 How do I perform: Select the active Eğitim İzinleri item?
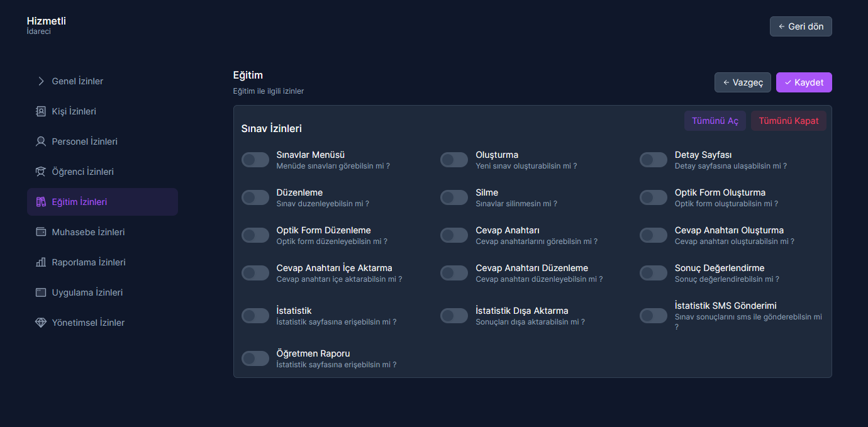pyautogui.click(x=103, y=202)
